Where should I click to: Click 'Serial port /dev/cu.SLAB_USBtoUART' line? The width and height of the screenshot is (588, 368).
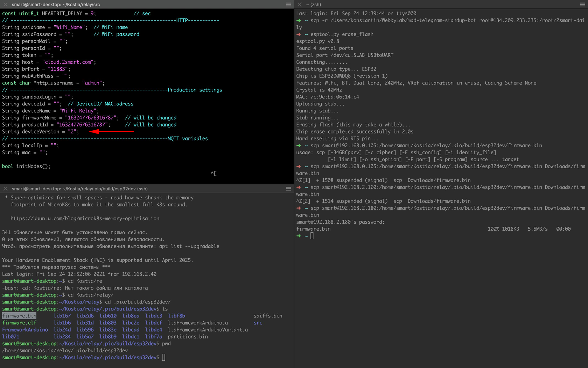pos(345,55)
